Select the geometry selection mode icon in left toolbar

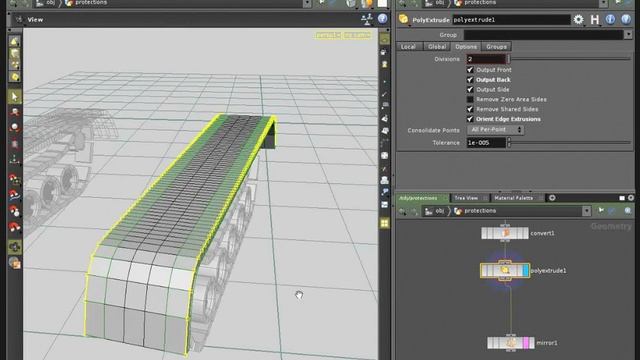15,53
